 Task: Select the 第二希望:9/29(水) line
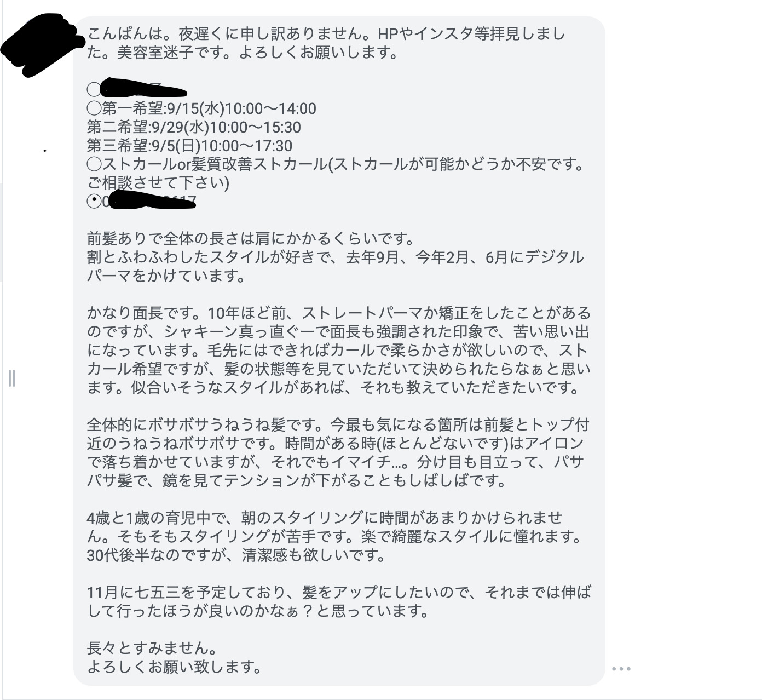point(194,127)
